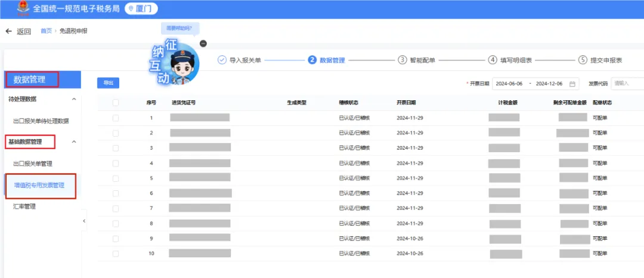
Task: Click the 配单状态 column header
Action: 602,103
